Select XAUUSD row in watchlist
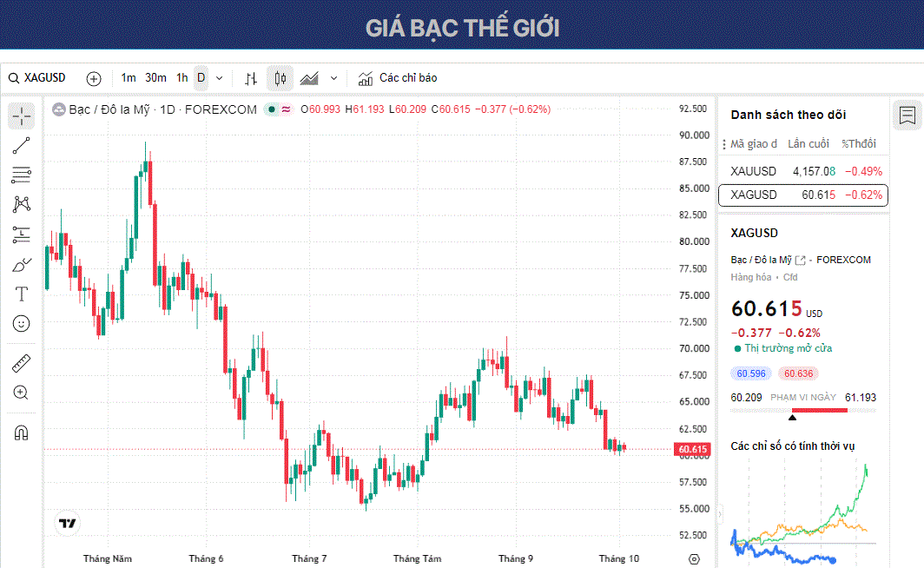 point(803,171)
